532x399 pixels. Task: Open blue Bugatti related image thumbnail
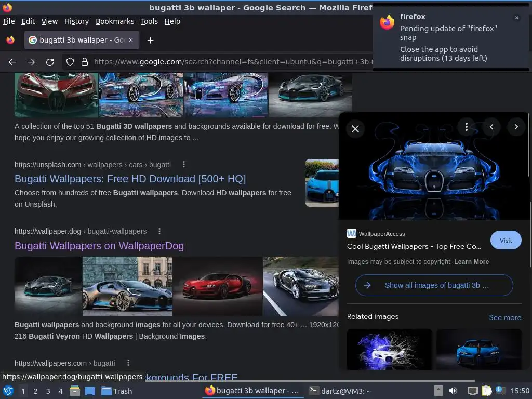478,349
